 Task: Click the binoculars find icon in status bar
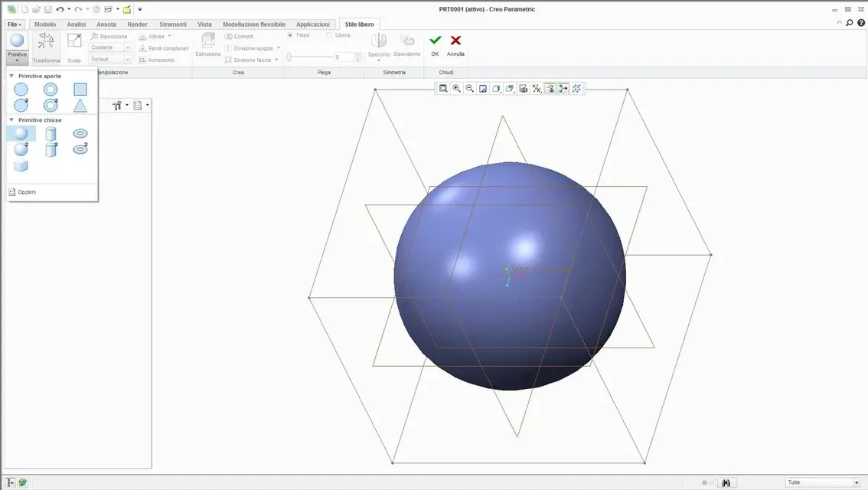[726, 483]
